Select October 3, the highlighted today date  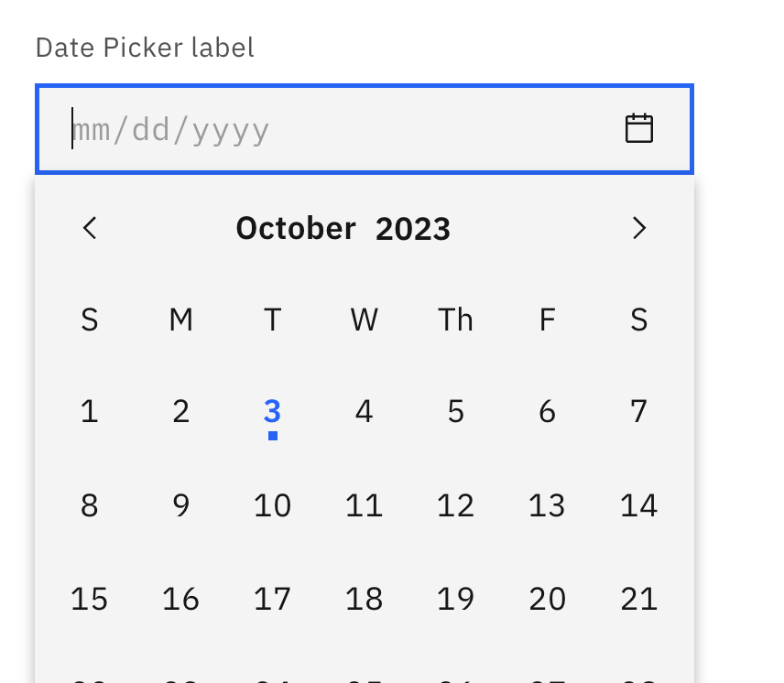click(x=272, y=411)
